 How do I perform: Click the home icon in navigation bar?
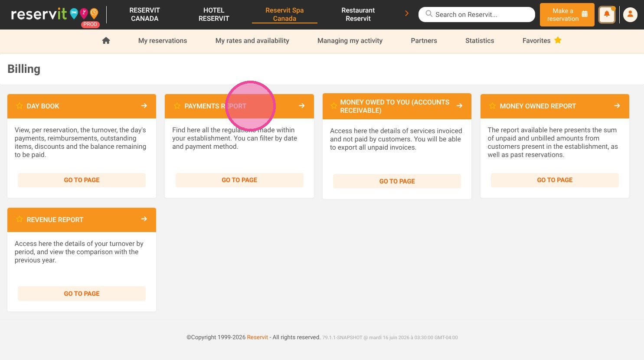(x=106, y=40)
